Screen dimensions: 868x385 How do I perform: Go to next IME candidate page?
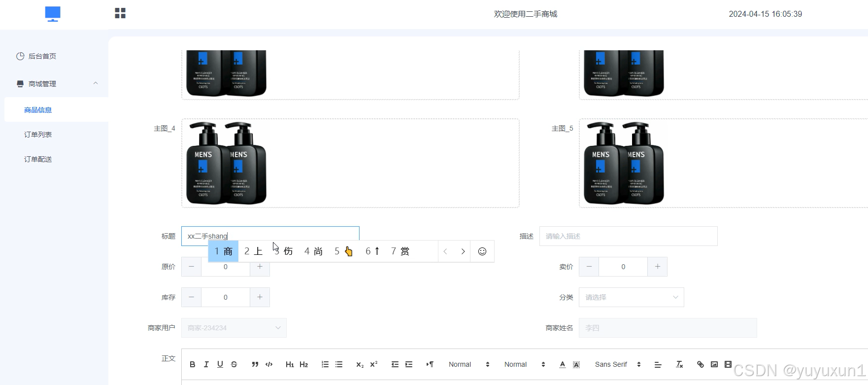pos(463,251)
